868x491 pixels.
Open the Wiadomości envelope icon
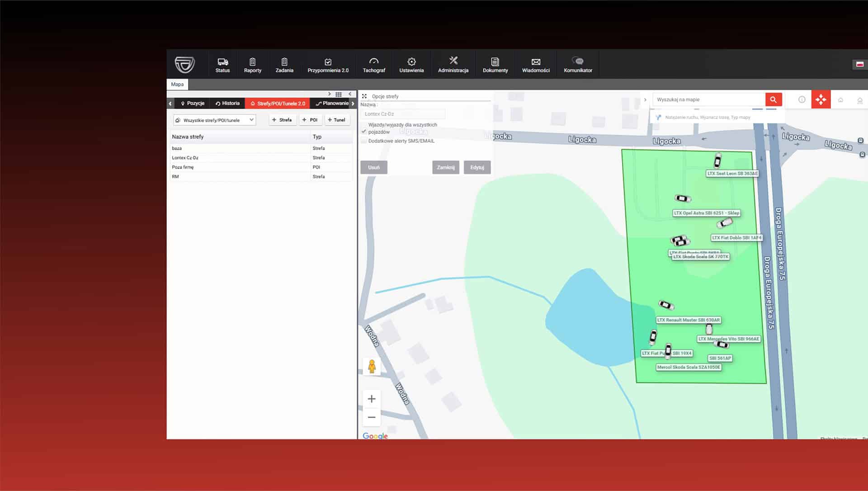pos(536,62)
